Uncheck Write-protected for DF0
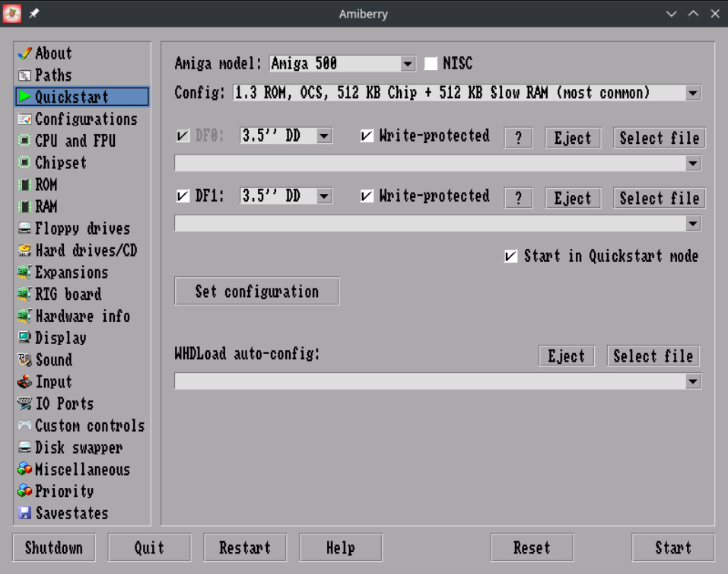This screenshot has height=574, width=728. (367, 136)
